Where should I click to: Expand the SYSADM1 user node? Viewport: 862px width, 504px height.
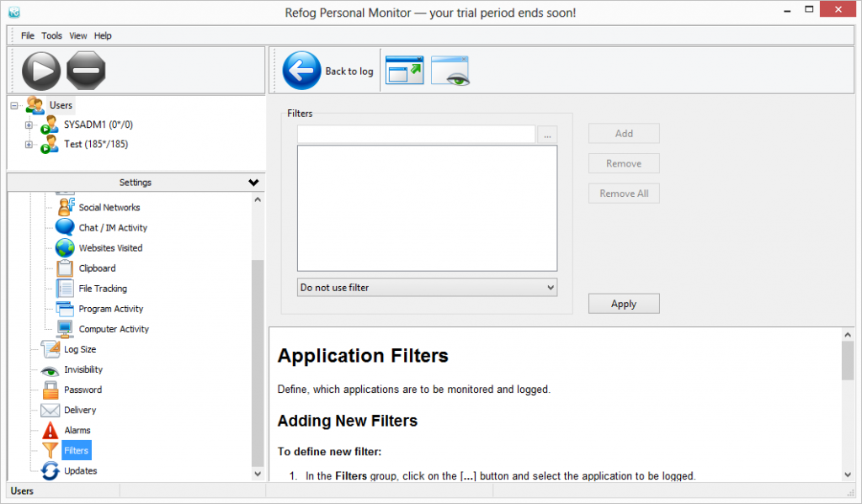coord(29,125)
